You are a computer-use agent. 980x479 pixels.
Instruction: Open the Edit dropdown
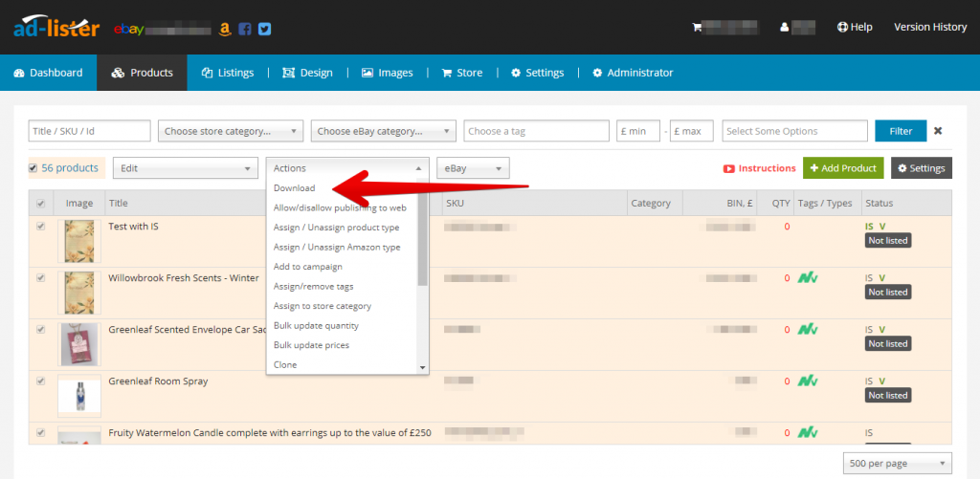pyautogui.click(x=186, y=168)
